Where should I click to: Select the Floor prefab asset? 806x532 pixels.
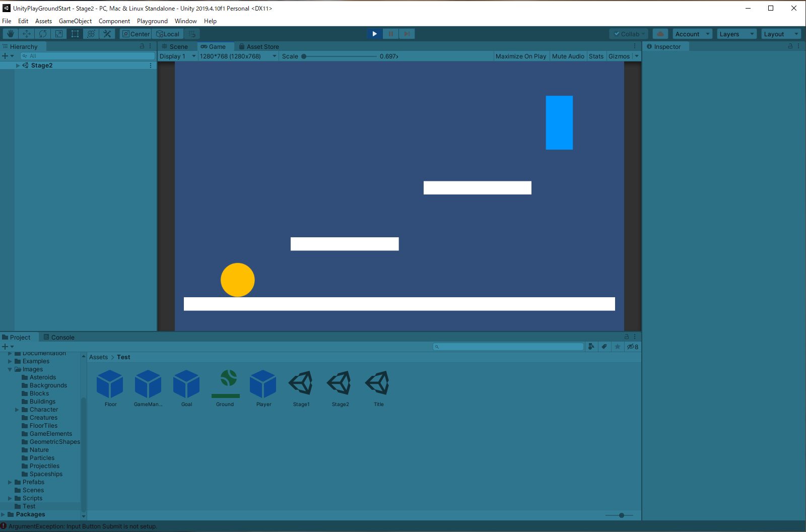[x=110, y=388]
